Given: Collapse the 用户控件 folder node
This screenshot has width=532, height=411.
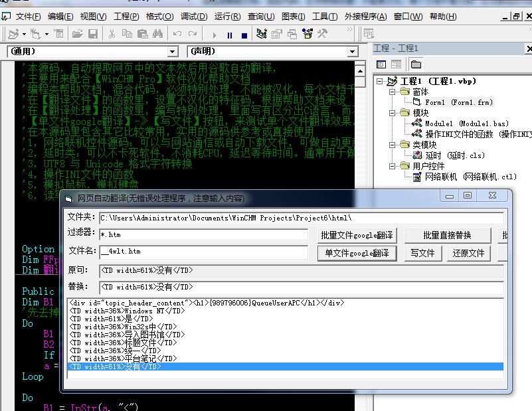Looking at the screenshot, I should coord(392,166).
